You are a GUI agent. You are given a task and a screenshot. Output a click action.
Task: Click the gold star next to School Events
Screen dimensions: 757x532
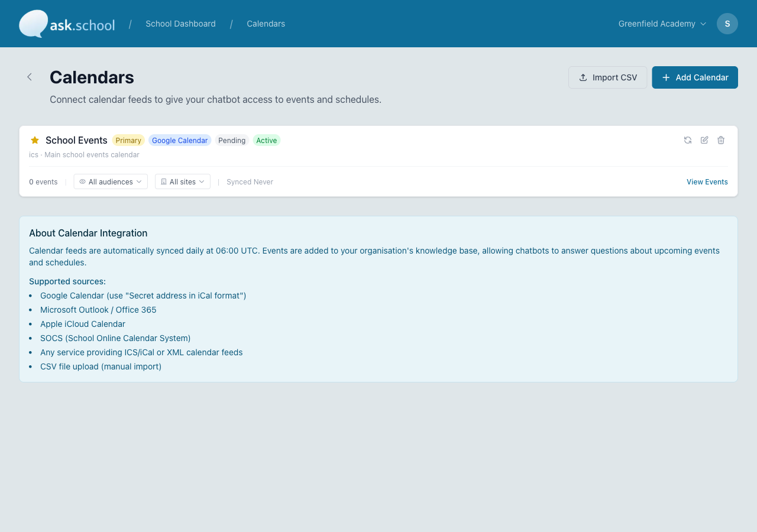click(x=35, y=140)
